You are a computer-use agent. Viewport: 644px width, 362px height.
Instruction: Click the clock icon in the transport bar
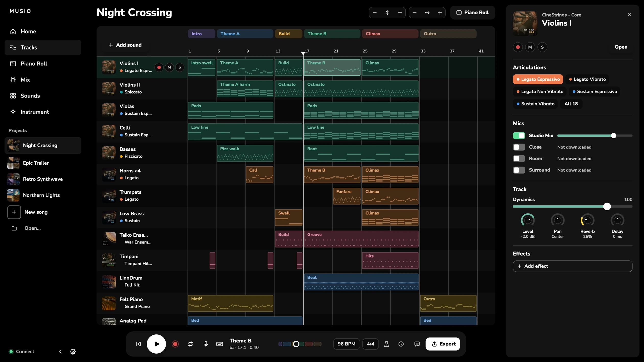[401, 344]
